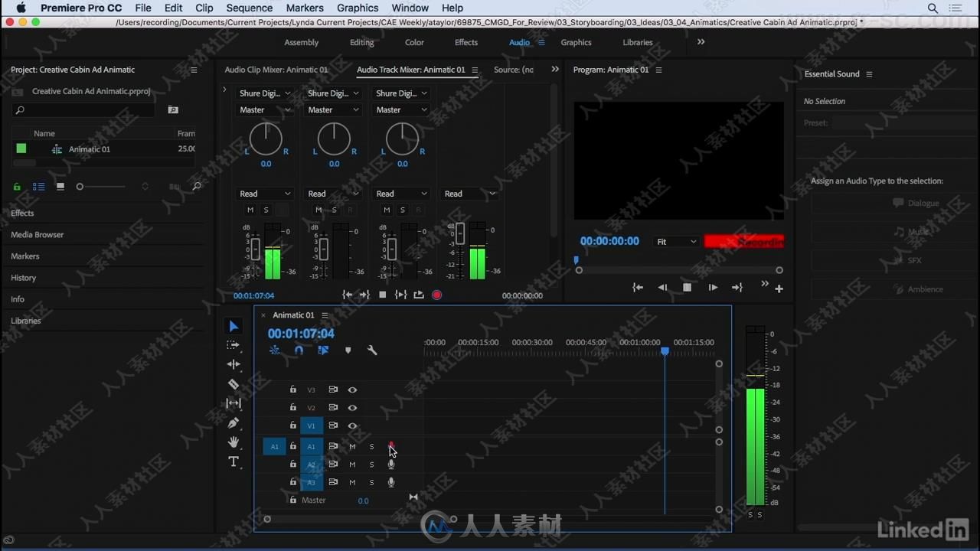Open timeline display settings wrench
Screen dimensions: 980x551
pos(372,350)
